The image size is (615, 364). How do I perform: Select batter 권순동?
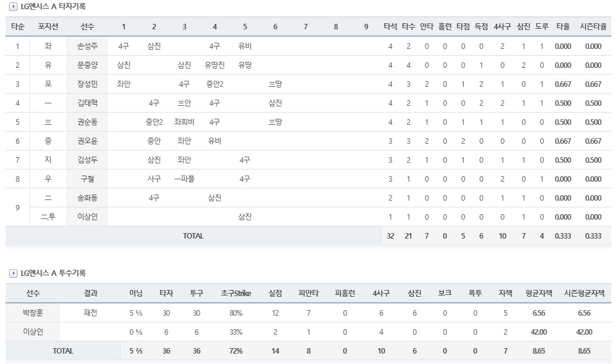87,122
